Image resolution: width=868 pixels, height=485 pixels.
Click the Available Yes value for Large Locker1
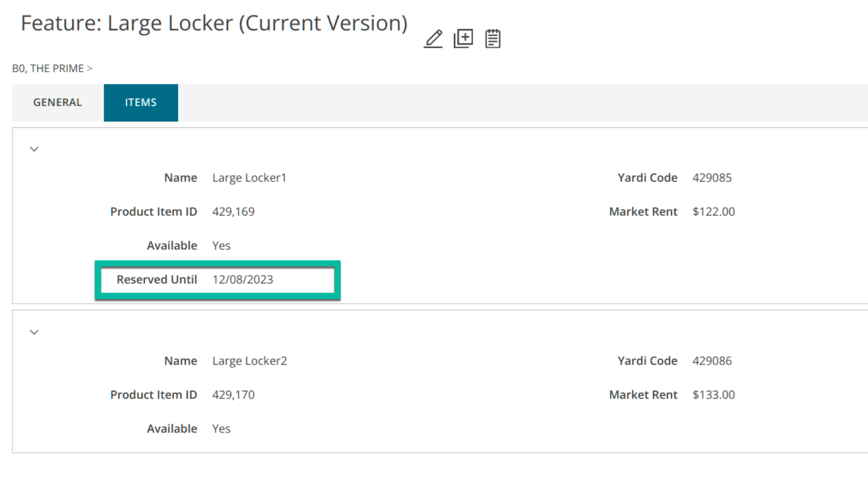click(x=221, y=246)
